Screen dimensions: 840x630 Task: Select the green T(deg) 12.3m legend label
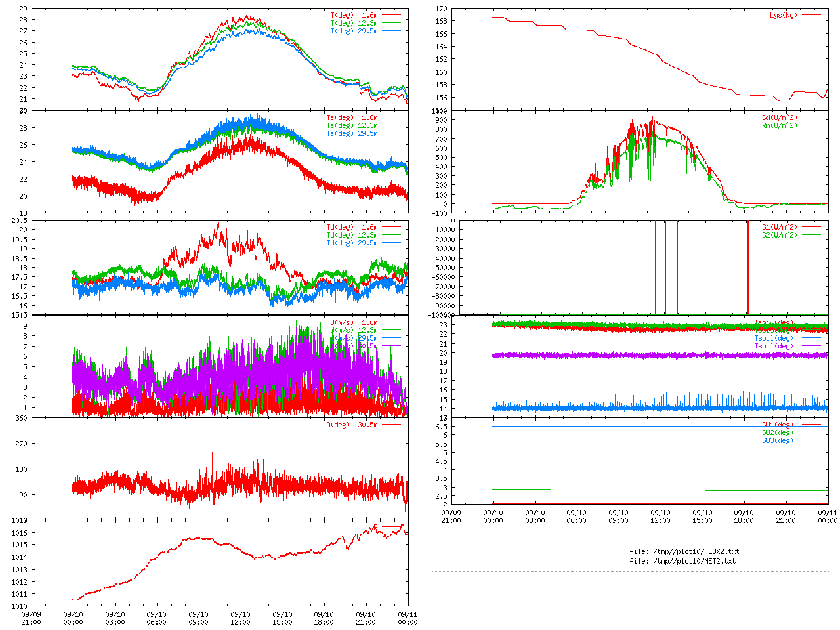pos(354,23)
